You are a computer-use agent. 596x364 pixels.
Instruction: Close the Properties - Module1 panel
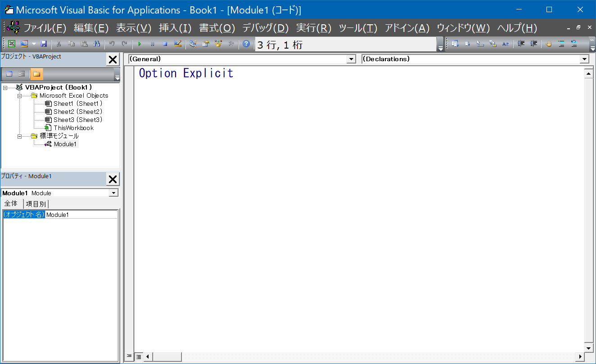(113, 180)
